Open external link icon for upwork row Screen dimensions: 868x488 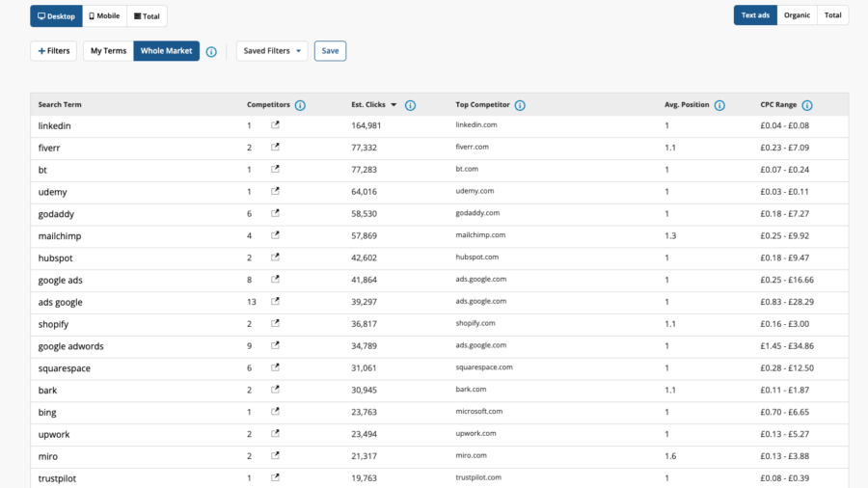[275, 434]
